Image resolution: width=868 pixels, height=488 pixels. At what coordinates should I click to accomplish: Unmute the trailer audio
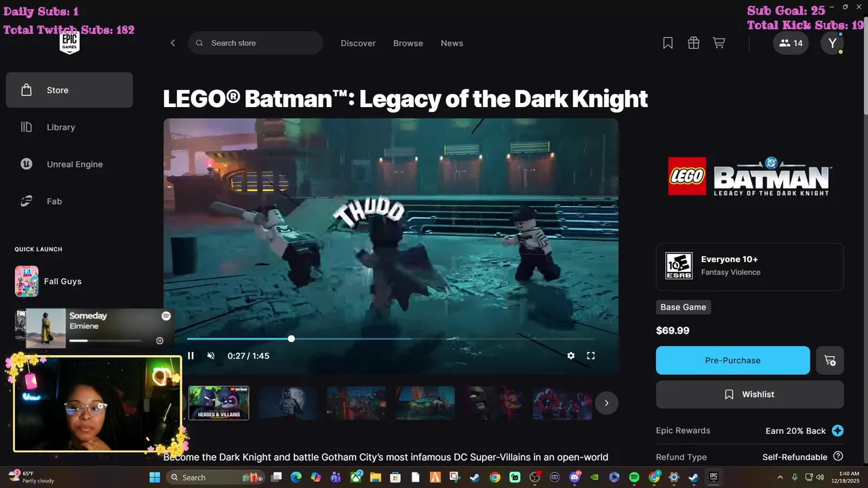coord(211,356)
